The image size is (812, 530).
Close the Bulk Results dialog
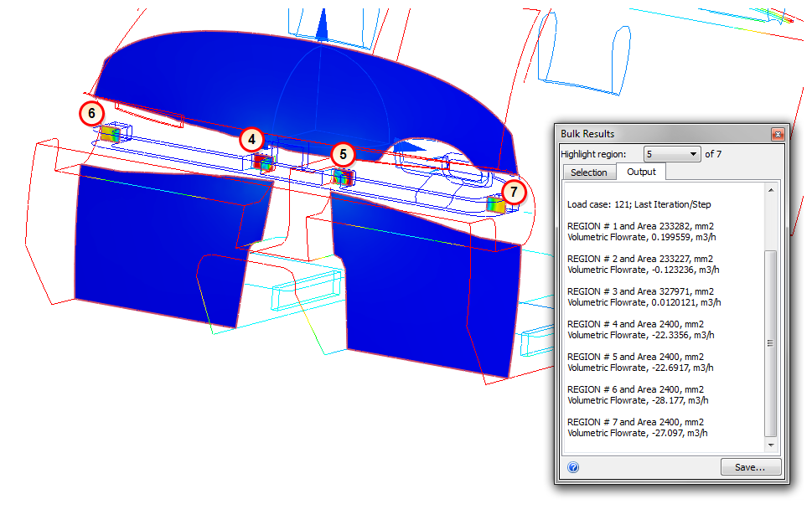pyautogui.click(x=778, y=135)
